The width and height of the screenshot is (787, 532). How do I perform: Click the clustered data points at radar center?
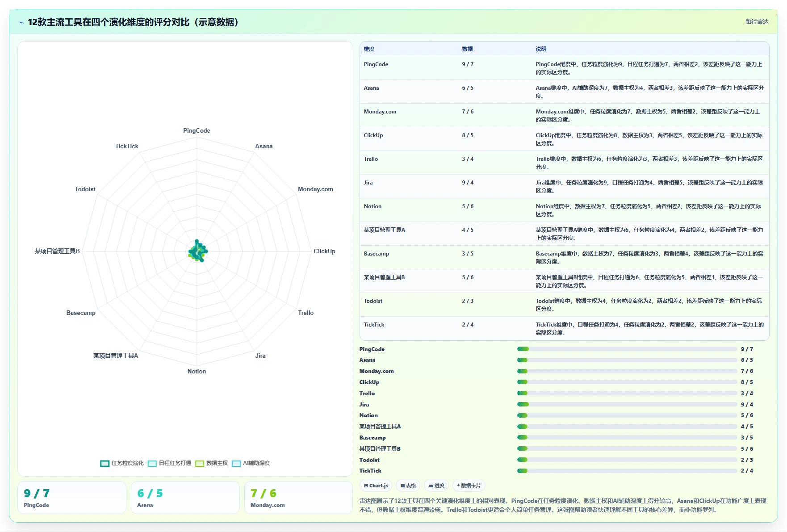[197, 251]
